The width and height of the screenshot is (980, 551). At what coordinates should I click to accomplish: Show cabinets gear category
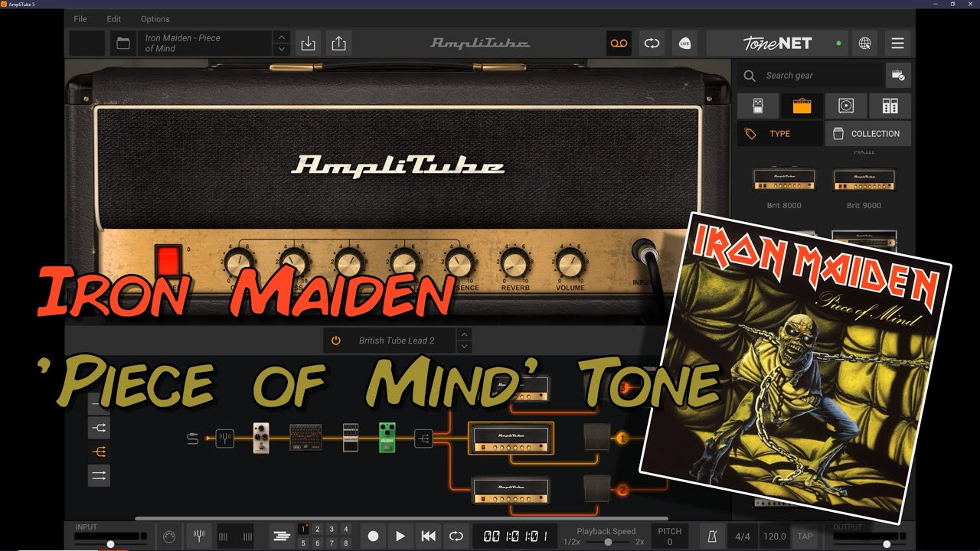(846, 106)
